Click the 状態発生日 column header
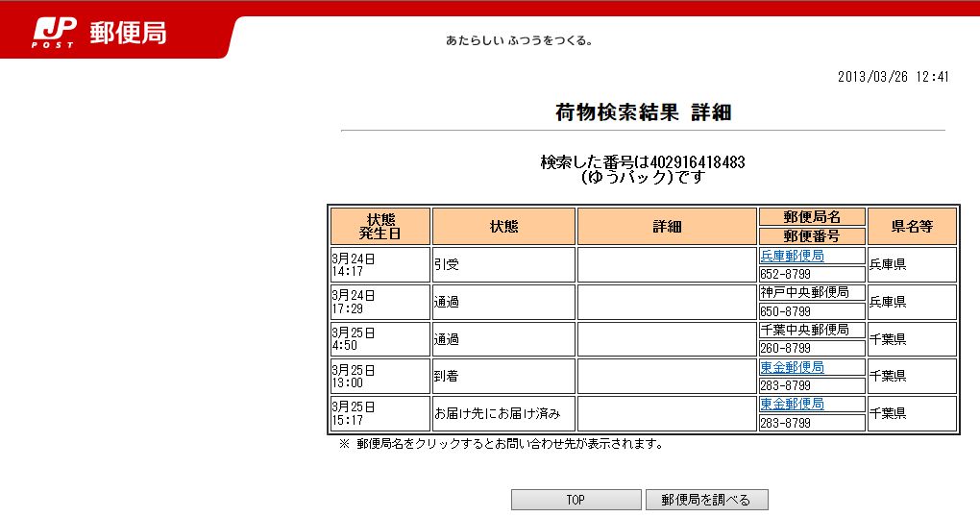 pos(380,227)
